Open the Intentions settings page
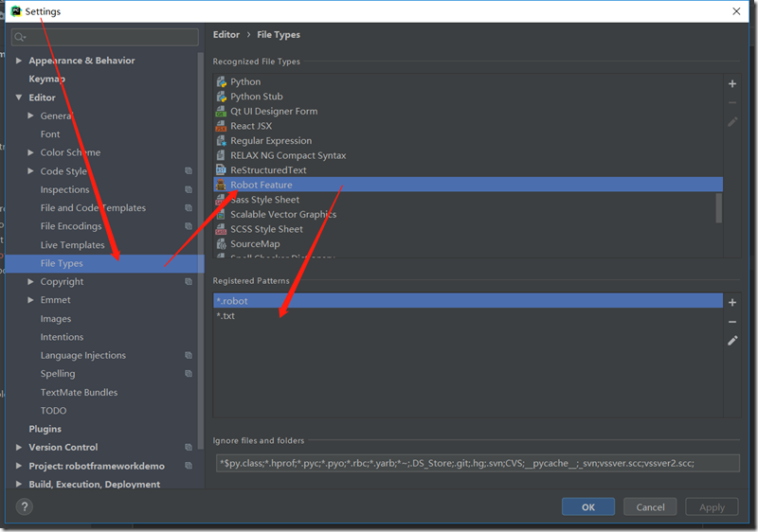Image resolution: width=758 pixels, height=532 pixels. [62, 337]
